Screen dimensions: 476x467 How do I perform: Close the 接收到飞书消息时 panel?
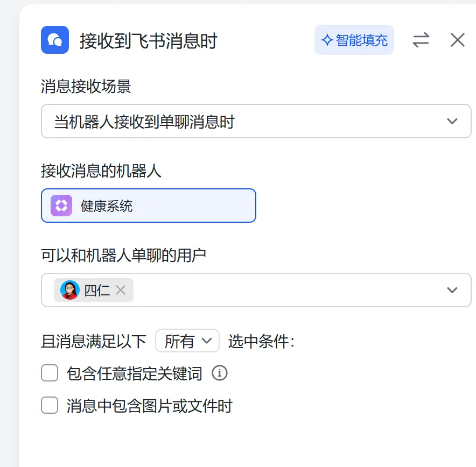click(457, 40)
